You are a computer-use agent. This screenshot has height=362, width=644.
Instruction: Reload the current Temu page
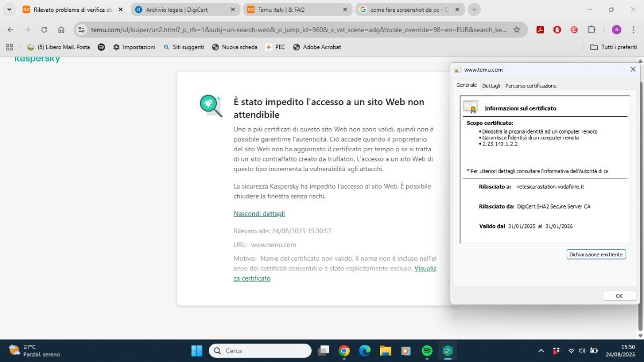click(x=44, y=30)
